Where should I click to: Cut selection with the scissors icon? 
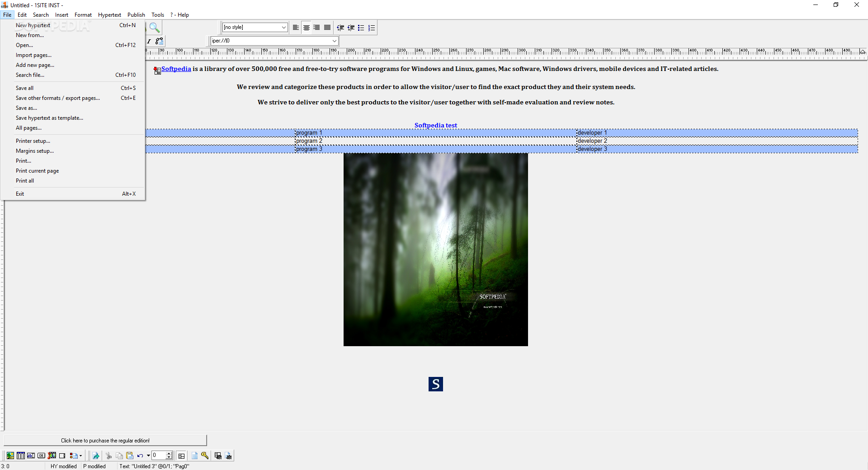[x=108, y=456]
